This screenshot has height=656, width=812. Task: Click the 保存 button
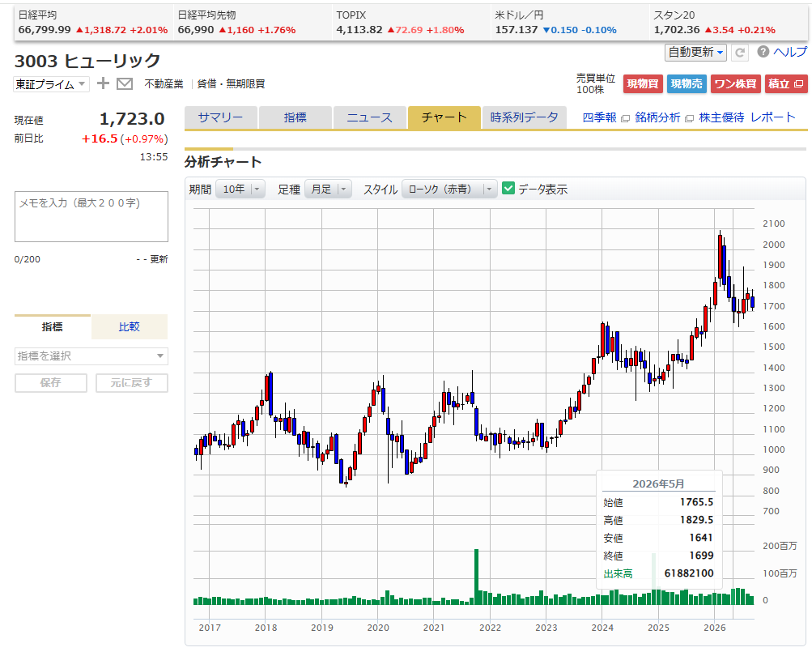[51, 383]
